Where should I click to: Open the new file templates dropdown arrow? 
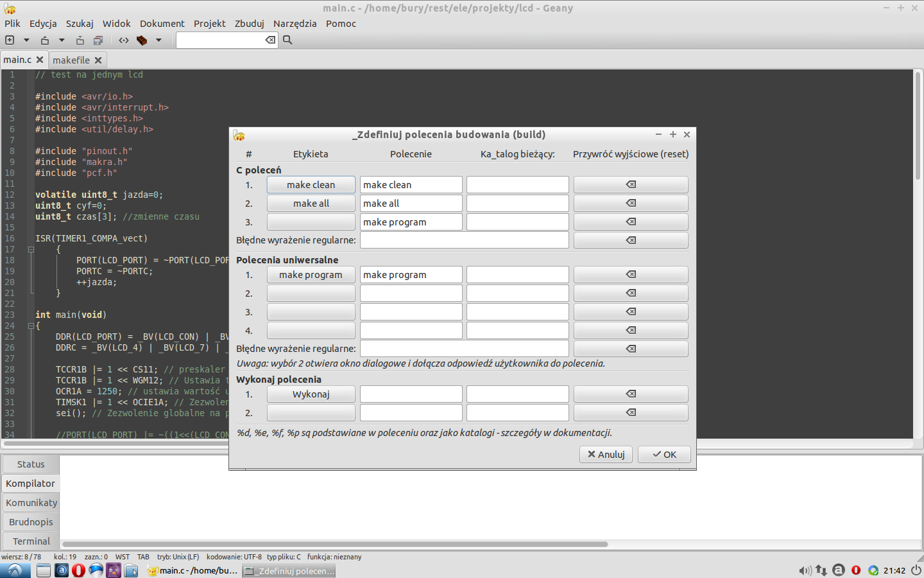coord(26,40)
